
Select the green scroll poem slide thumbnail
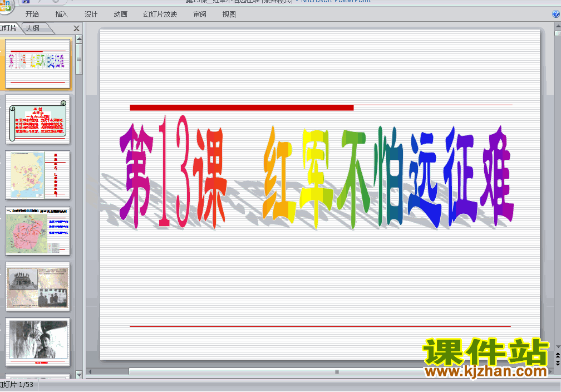(38, 120)
